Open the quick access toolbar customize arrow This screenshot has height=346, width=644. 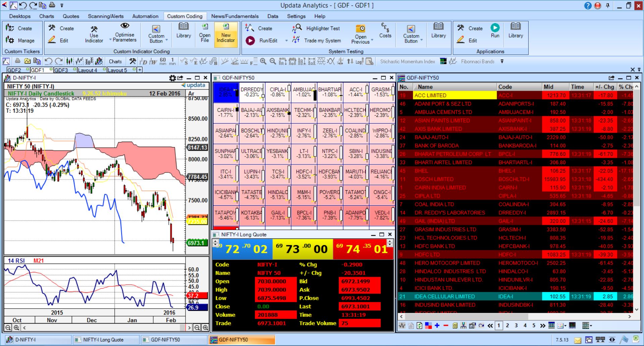(62, 5)
